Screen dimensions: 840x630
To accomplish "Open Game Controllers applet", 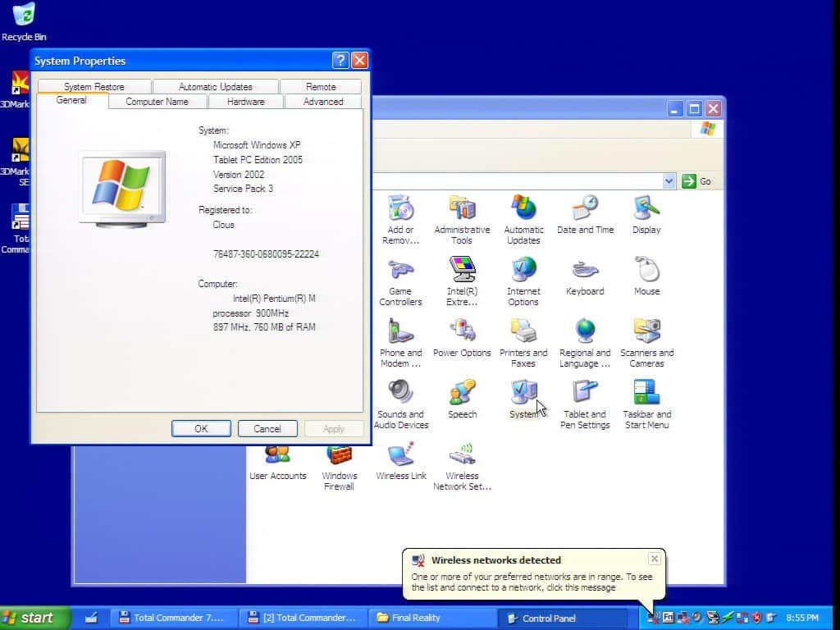I will (400, 281).
